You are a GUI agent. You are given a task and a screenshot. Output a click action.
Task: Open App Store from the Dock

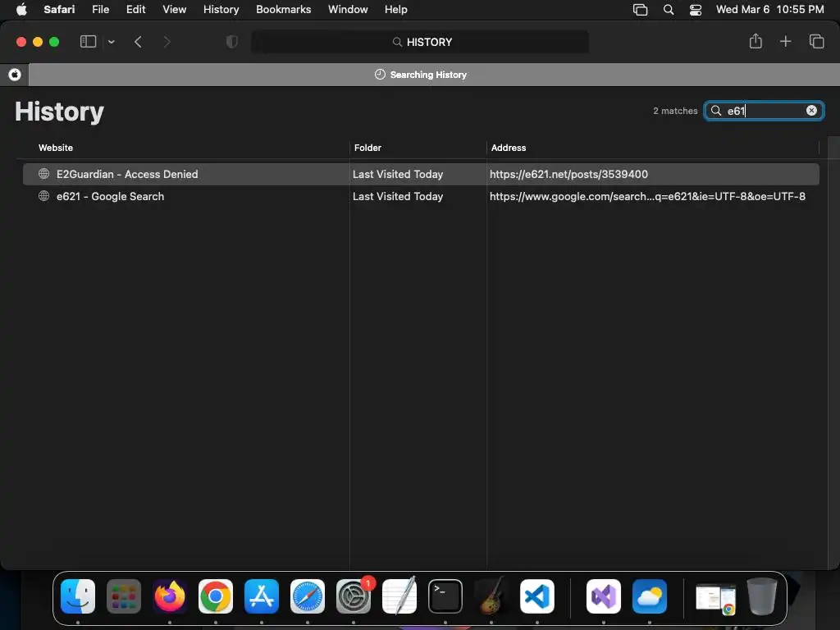(x=262, y=596)
